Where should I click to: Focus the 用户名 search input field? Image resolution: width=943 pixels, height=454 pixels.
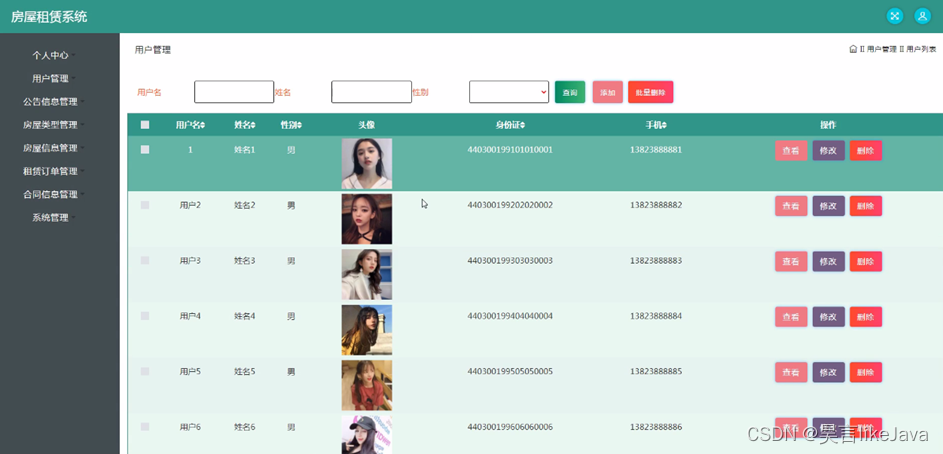click(234, 92)
